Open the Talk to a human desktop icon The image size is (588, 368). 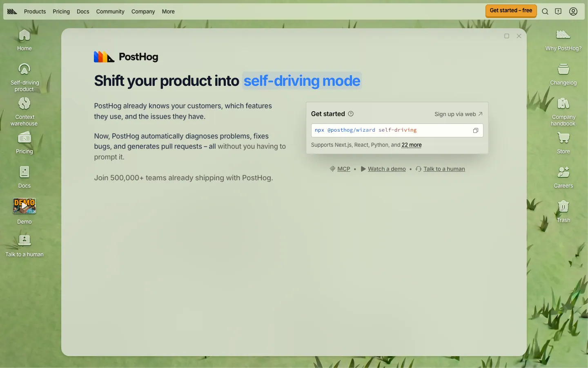coord(24,246)
